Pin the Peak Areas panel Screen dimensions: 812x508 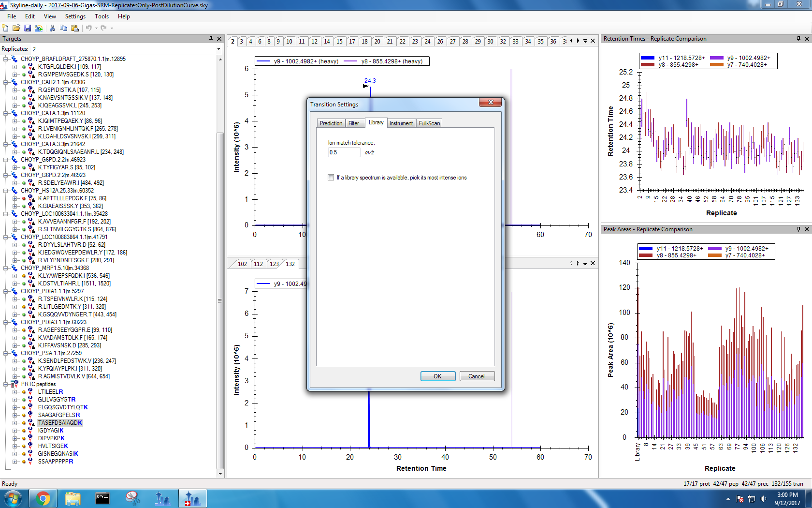(x=798, y=229)
